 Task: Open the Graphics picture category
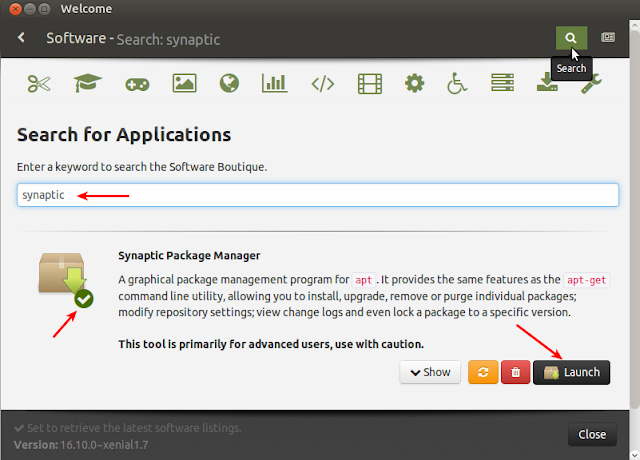[184, 84]
